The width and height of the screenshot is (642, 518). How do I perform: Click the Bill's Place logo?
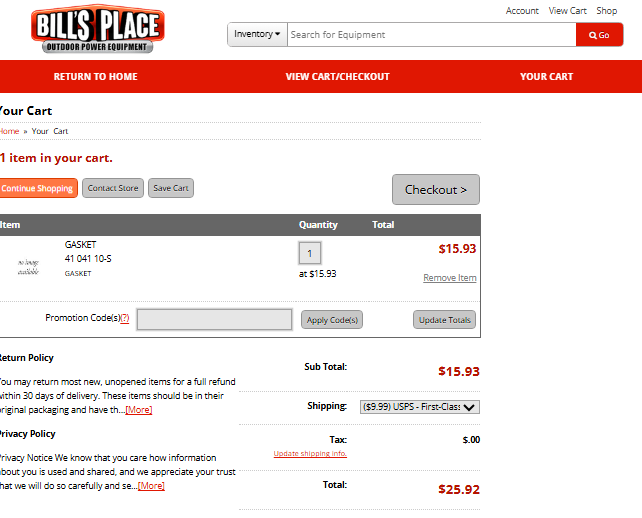[96, 31]
